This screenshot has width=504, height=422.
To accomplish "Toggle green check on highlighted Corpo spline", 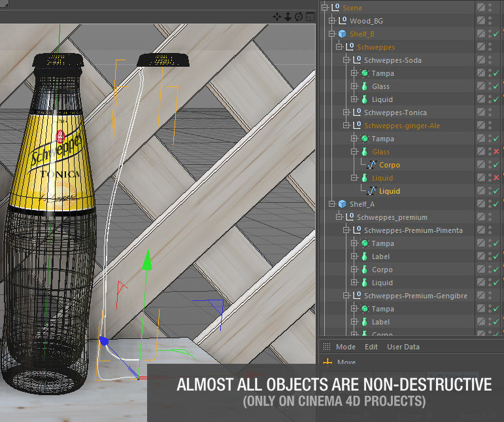I will coord(496,165).
